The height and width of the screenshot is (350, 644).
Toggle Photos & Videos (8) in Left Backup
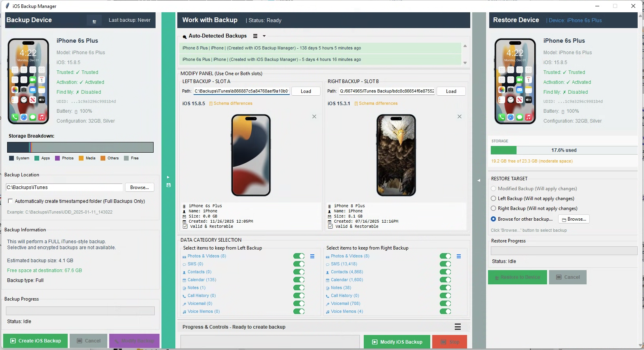coord(299,256)
